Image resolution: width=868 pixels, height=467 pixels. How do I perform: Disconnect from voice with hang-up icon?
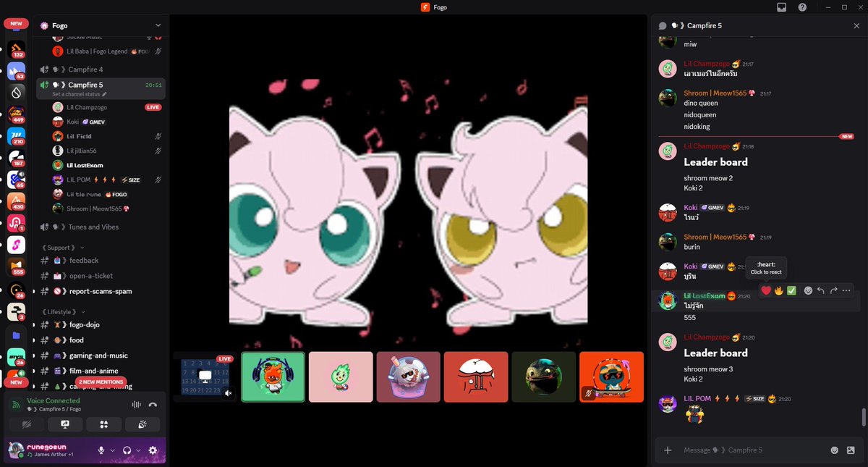point(153,405)
